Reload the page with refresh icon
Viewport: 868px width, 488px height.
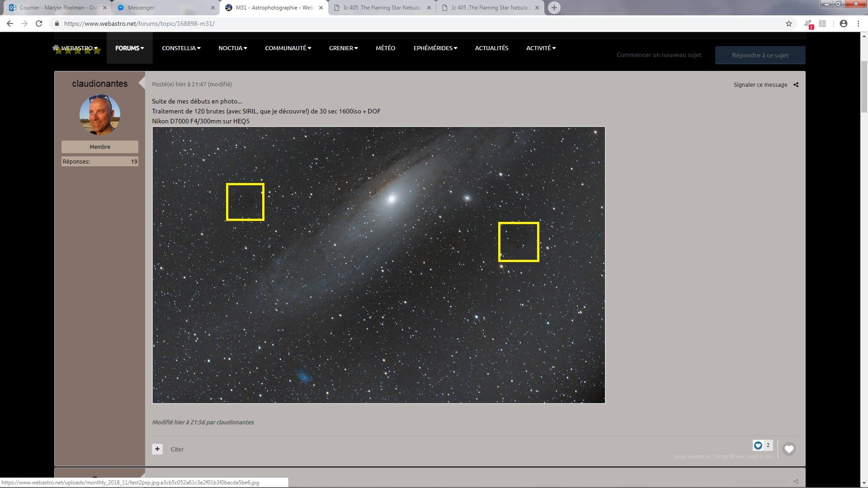pos(39,23)
